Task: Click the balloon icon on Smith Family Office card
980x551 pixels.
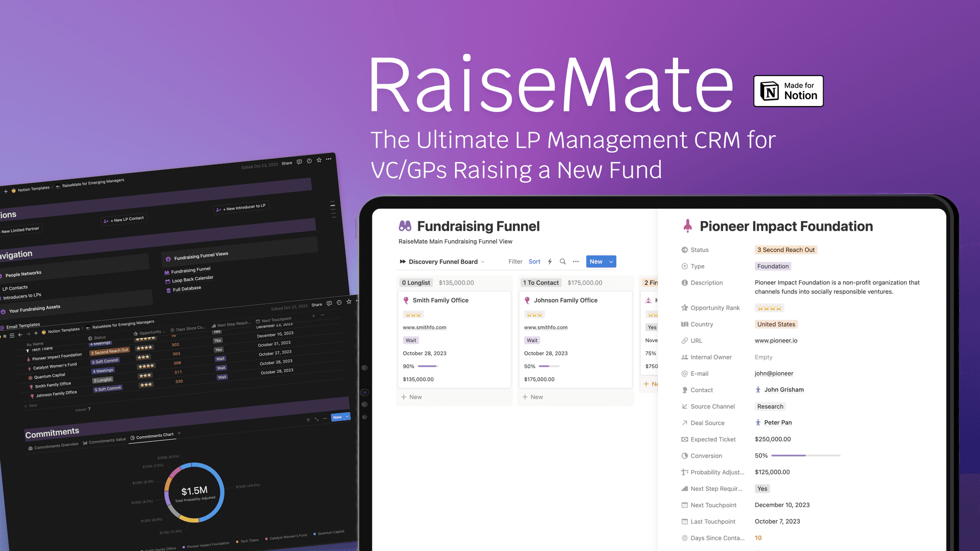Action: (x=406, y=300)
